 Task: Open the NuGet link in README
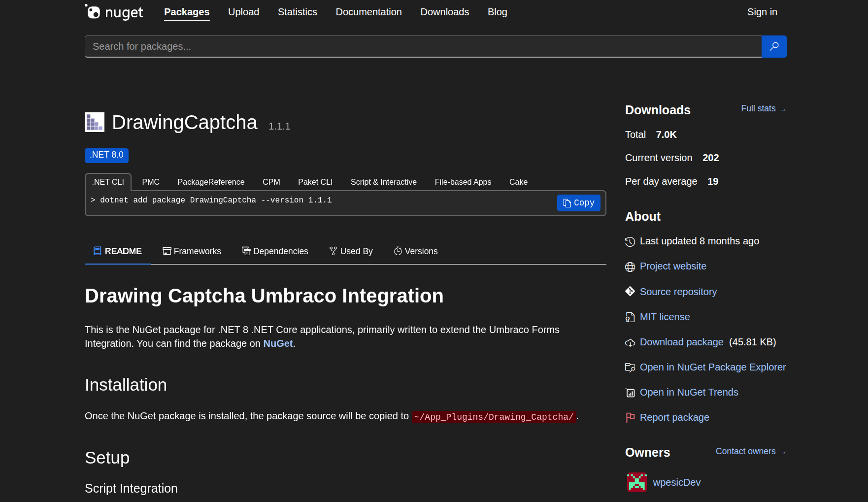(278, 343)
